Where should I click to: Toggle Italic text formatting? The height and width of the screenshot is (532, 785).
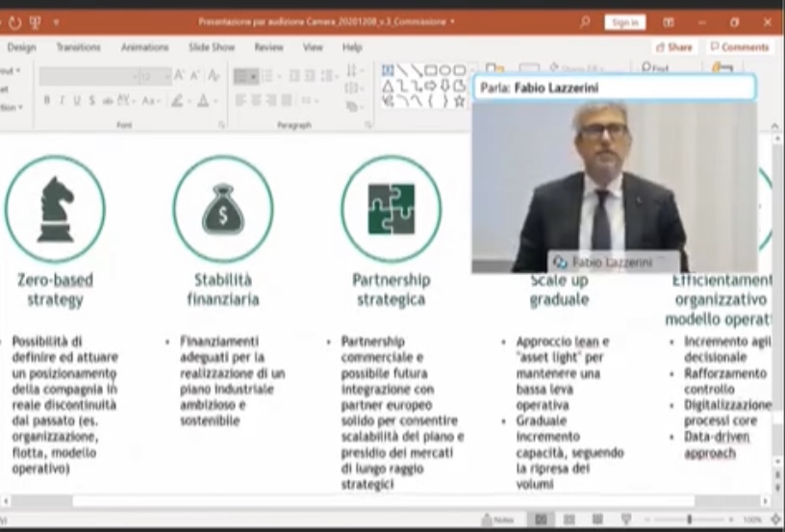point(62,101)
